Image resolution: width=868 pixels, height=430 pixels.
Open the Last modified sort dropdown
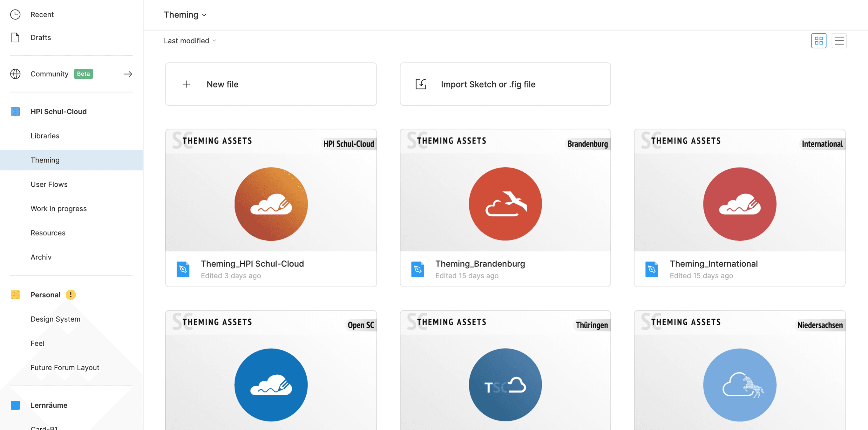click(x=190, y=41)
